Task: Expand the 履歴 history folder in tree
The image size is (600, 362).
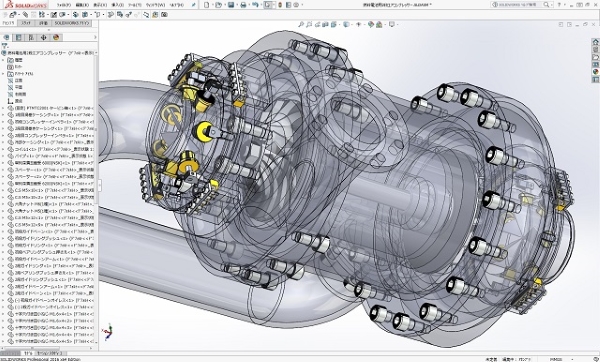Action: 3,60
